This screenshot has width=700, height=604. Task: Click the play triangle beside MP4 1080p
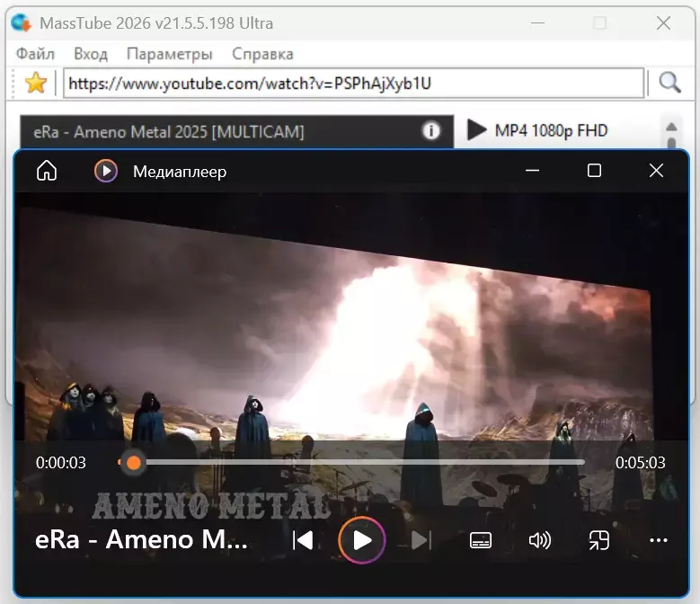point(476,130)
